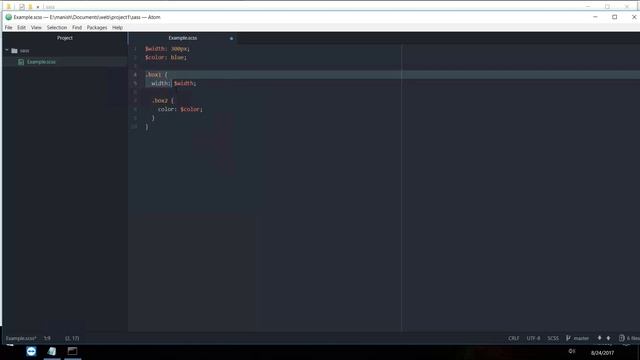The height and width of the screenshot is (360, 640).
Task: Click line number 4 in gutter
Action: [135, 75]
